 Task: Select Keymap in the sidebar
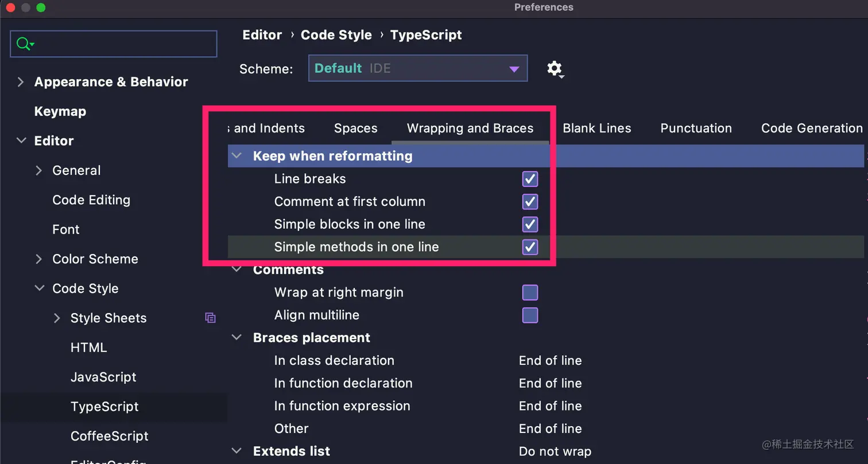[60, 111]
